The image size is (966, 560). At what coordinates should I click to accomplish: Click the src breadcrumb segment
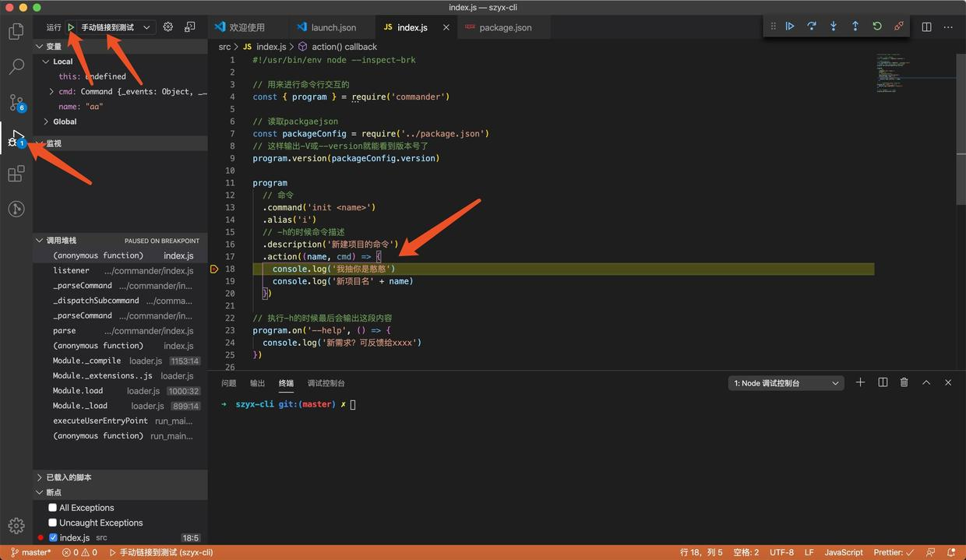(x=224, y=47)
